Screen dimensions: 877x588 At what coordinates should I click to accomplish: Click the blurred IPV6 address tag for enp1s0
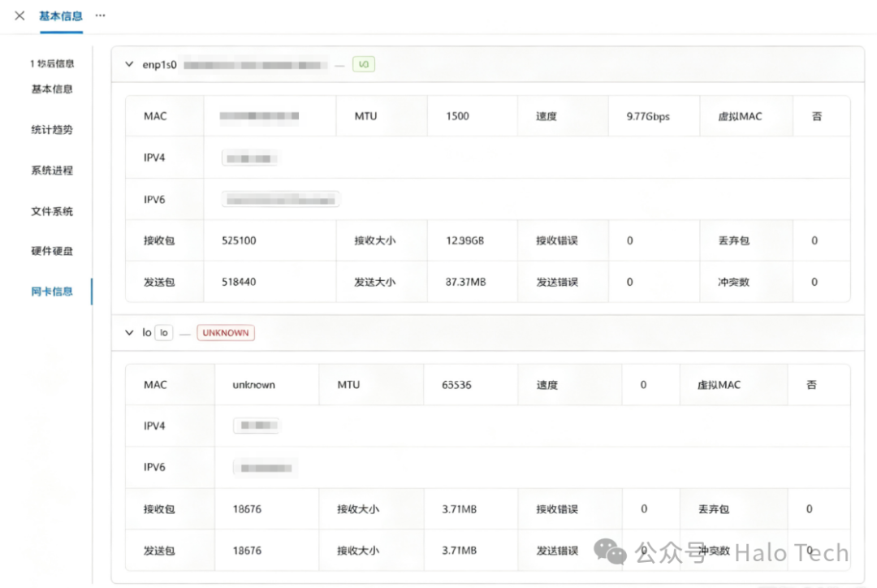pos(281,200)
